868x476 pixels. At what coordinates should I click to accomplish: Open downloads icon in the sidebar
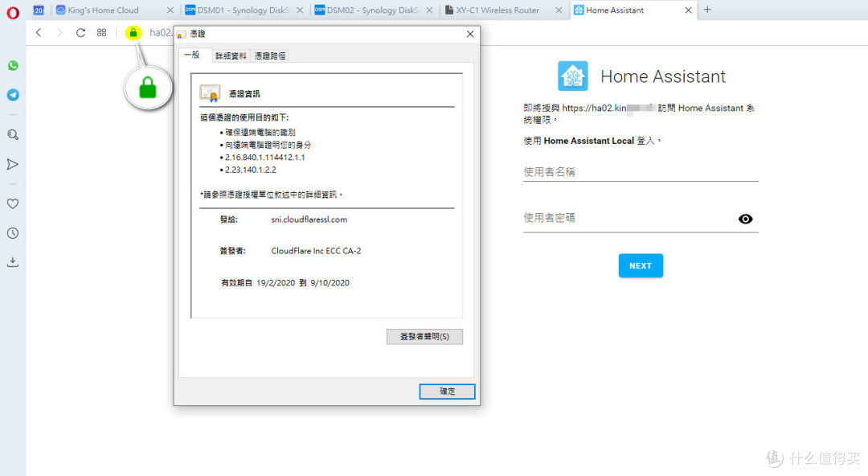point(13,261)
